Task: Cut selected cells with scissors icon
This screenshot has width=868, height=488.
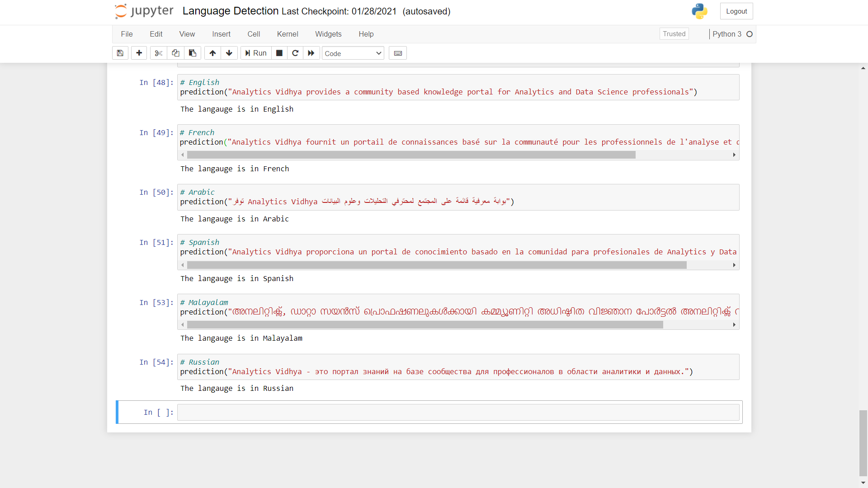Action: click(x=158, y=53)
